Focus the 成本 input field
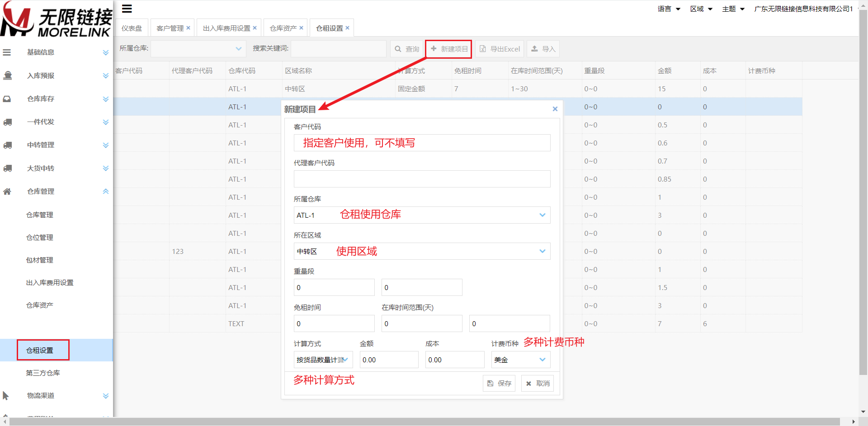This screenshot has width=868, height=426. [455, 360]
